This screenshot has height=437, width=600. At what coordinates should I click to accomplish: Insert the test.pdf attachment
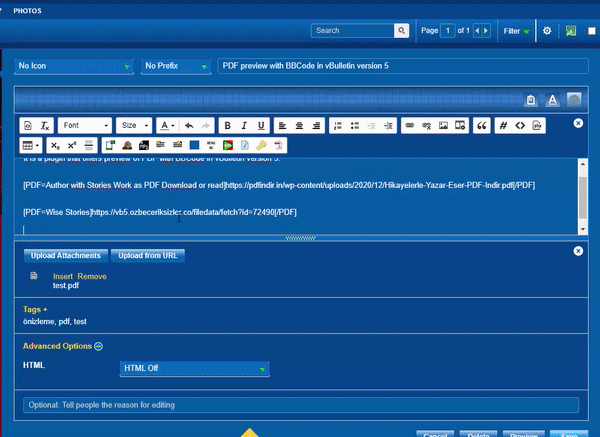point(63,276)
